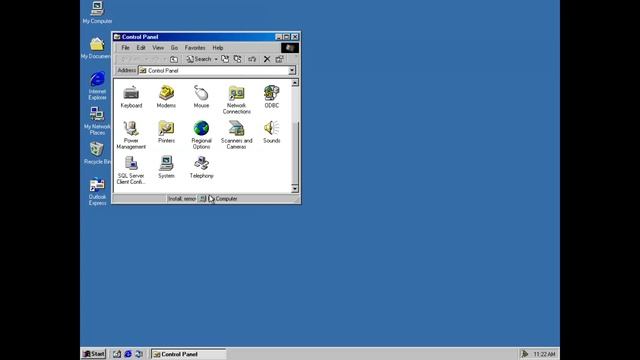Click the system tray icon near clock

pyautogui.click(x=525, y=354)
